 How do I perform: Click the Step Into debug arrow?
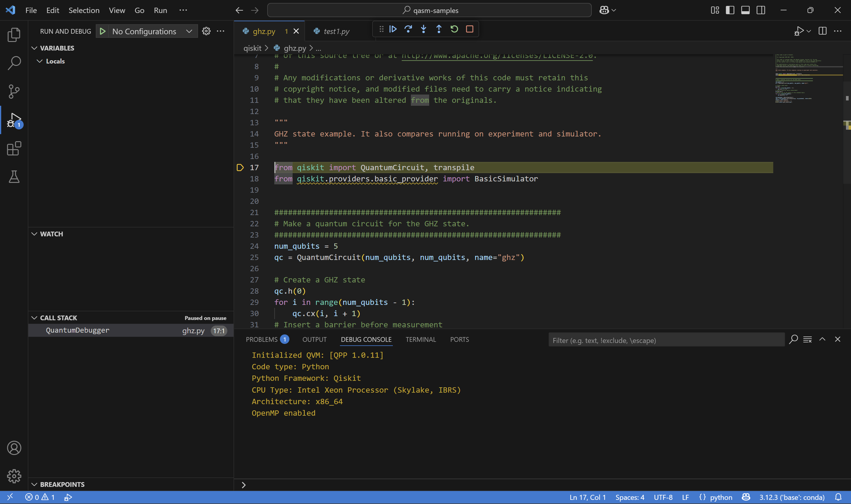tap(423, 29)
